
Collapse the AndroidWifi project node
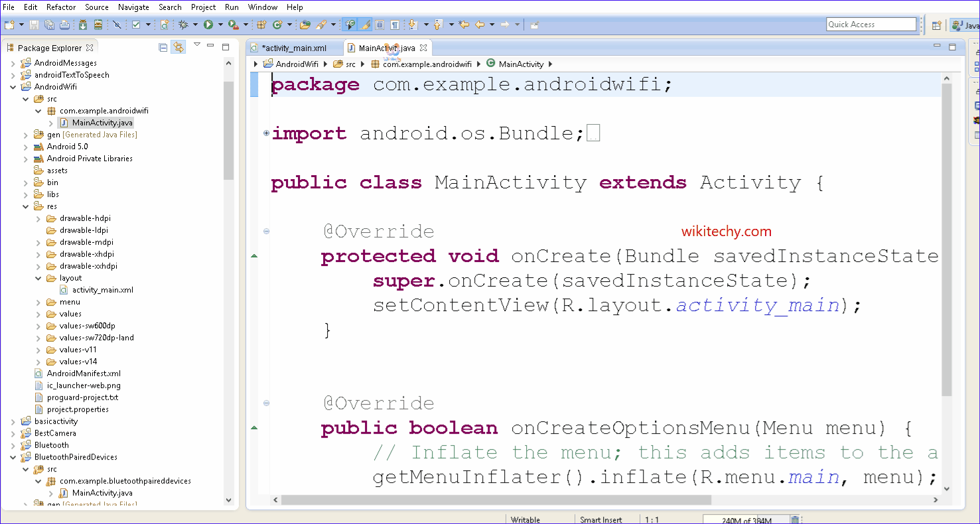point(13,87)
